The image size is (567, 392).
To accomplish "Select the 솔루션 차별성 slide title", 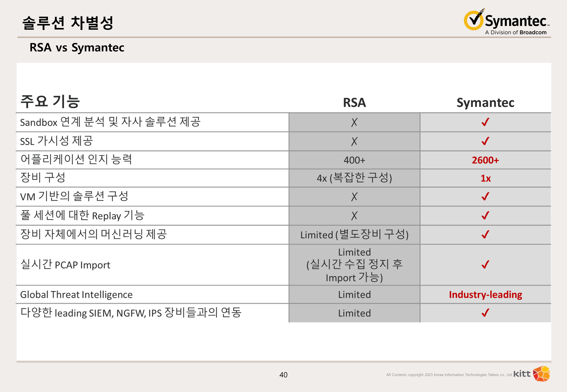I will click(68, 23).
